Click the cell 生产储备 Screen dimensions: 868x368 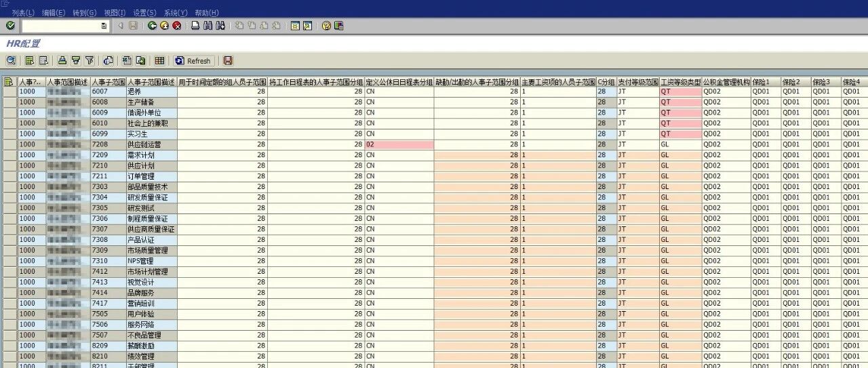tap(151, 102)
